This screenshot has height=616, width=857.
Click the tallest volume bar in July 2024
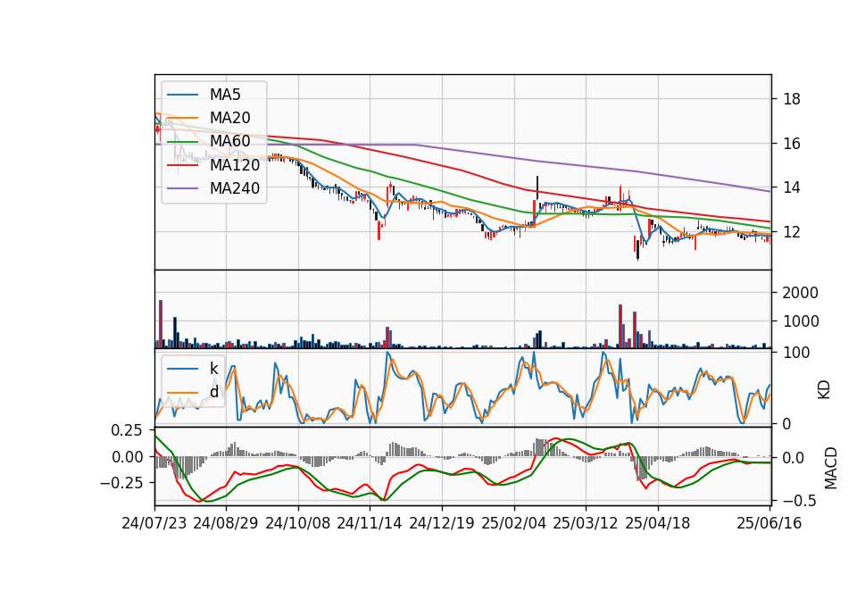161,324
